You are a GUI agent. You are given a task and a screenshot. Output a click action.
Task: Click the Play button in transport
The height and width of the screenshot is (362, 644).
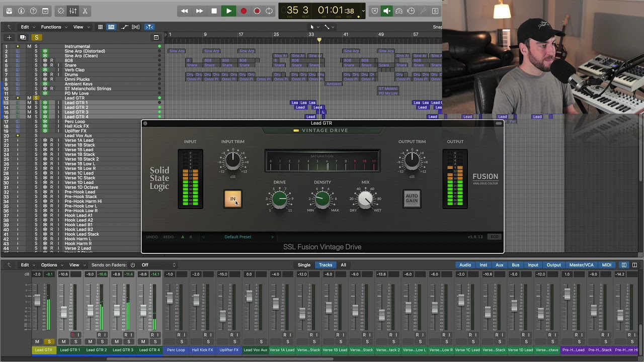pos(228,11)
